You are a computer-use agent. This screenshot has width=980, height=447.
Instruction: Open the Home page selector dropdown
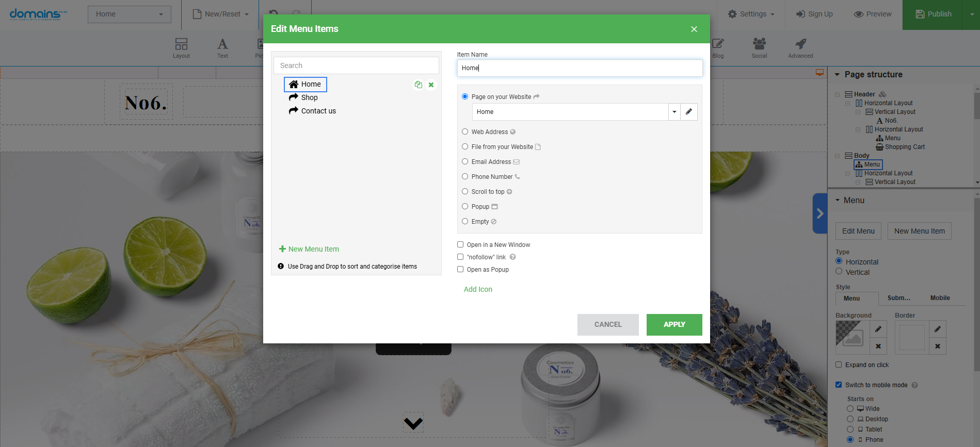pyautogui.click(x=129, y=14)
